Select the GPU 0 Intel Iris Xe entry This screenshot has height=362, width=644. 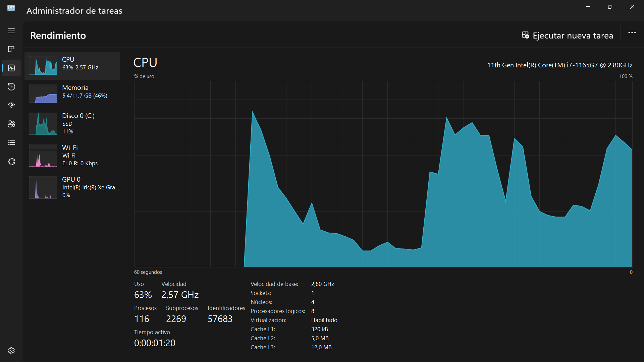click(72, 187)
